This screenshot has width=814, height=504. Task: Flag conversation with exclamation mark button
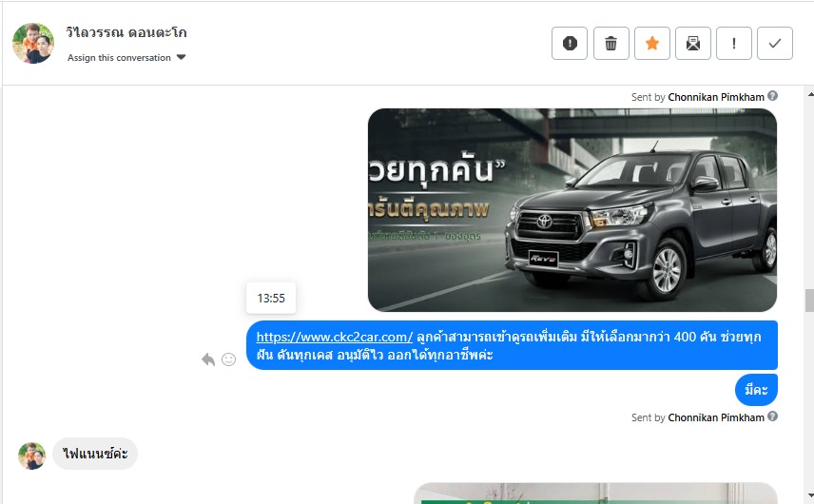pos(734,43)
